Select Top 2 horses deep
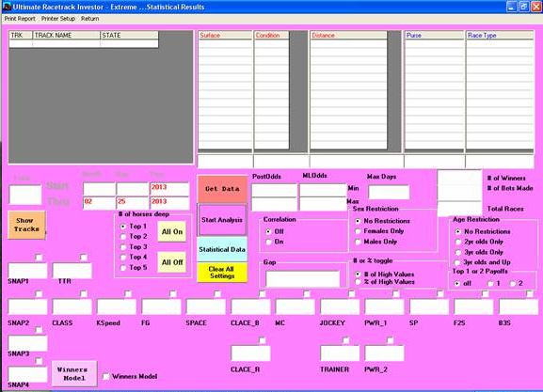The width and height of the screenshot is (543, 392). [123, 237]
